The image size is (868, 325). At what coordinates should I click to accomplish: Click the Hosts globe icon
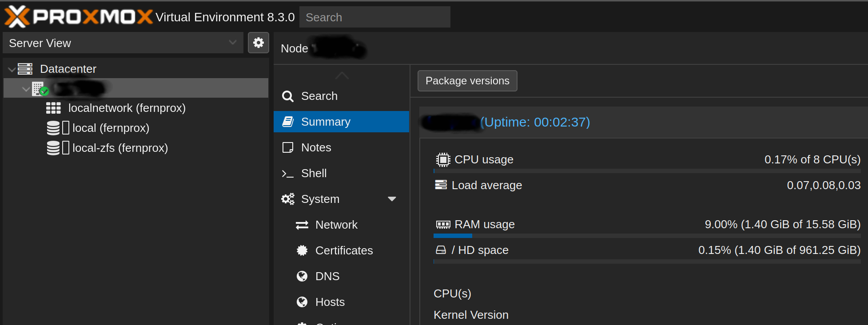click(x=302, y=302)
